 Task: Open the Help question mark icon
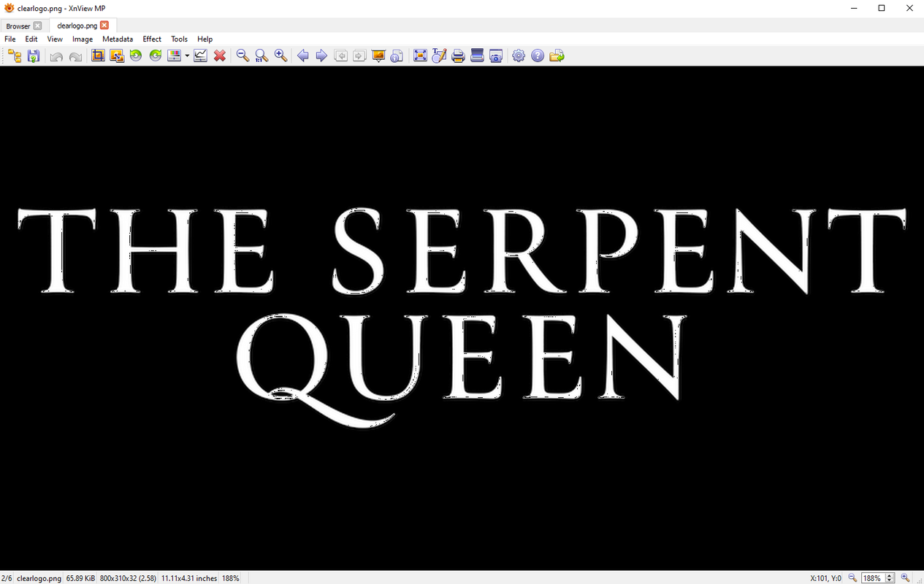[538, 56]
